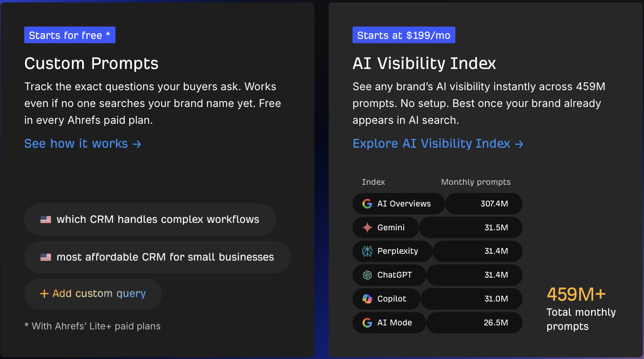
Task: Click the AI Visibility Index description paragraph
Action: 479,103
